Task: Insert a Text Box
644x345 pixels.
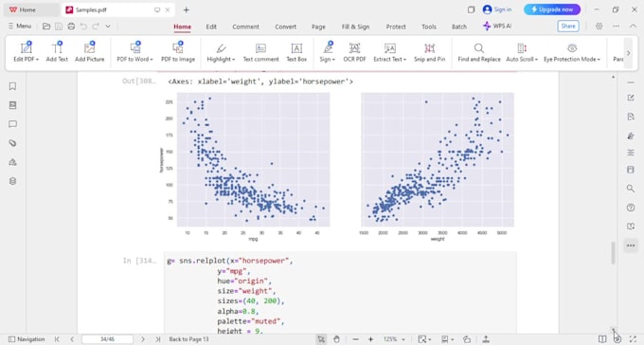Action: [296, 52]
